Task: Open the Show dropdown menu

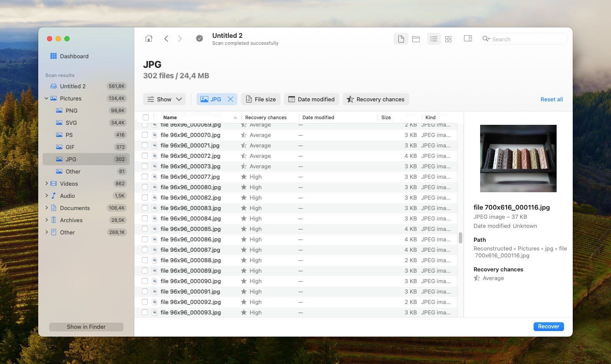Action: coord(164,99)
